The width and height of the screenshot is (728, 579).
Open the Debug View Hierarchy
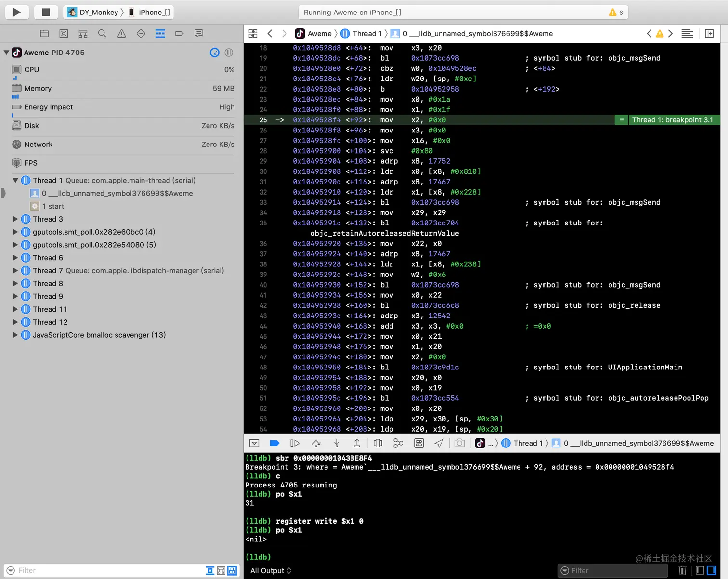tap(378, 443)
